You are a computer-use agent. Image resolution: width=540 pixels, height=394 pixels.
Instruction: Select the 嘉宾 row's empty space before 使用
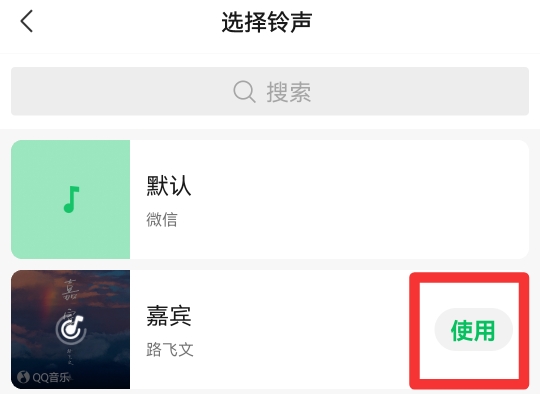[x=300, y=330]
